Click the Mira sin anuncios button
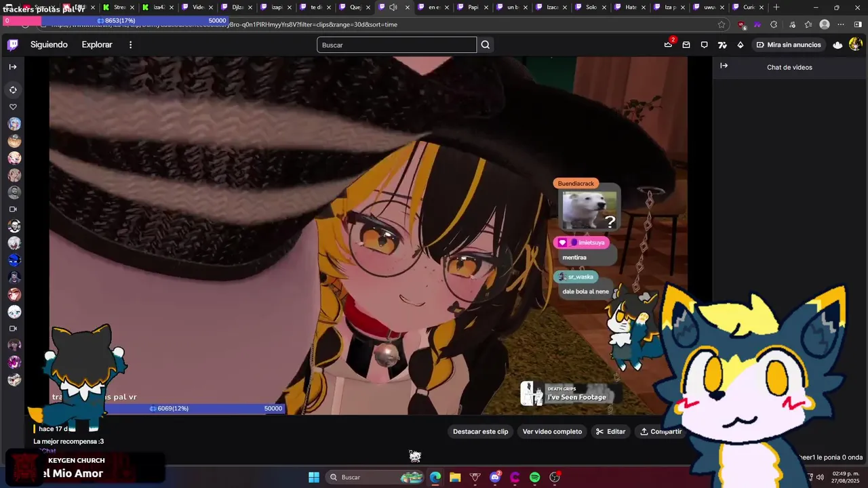 [788, 45]
